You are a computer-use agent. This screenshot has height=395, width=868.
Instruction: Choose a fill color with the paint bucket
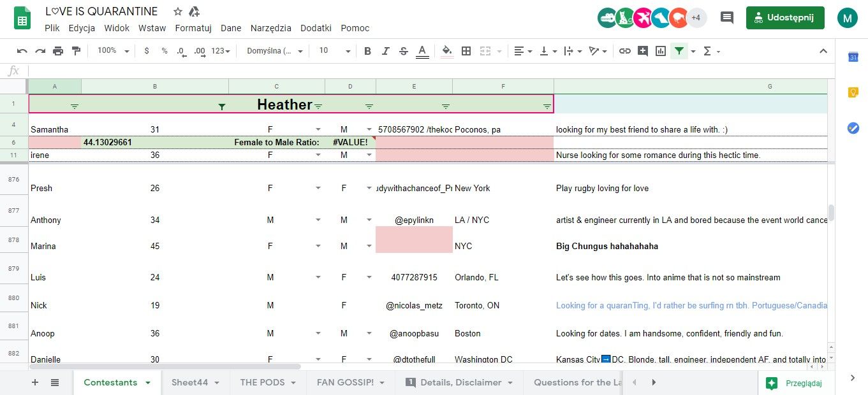[x=447, y=51]
